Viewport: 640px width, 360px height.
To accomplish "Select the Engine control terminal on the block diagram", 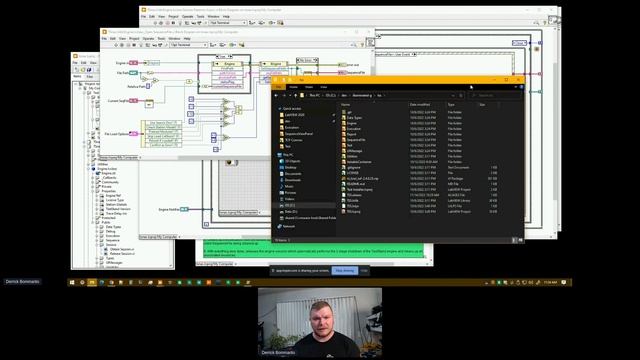I will [133, 63].
